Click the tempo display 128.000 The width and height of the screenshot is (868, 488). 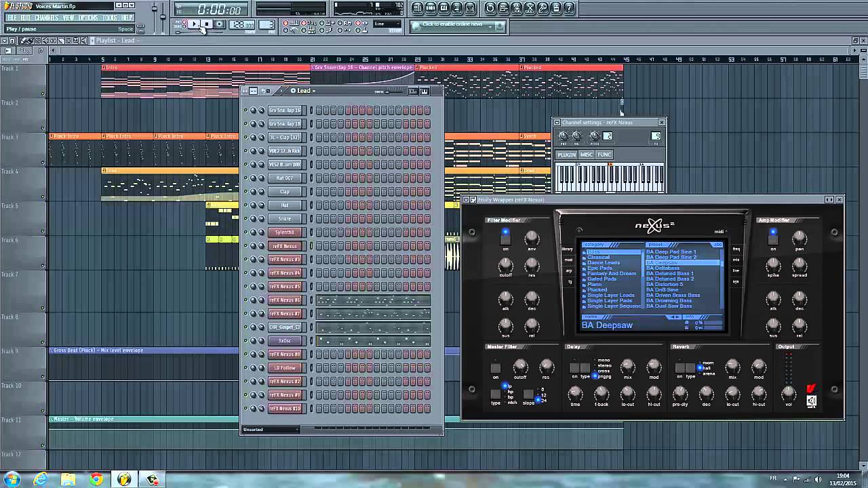(x=242, y=24)
